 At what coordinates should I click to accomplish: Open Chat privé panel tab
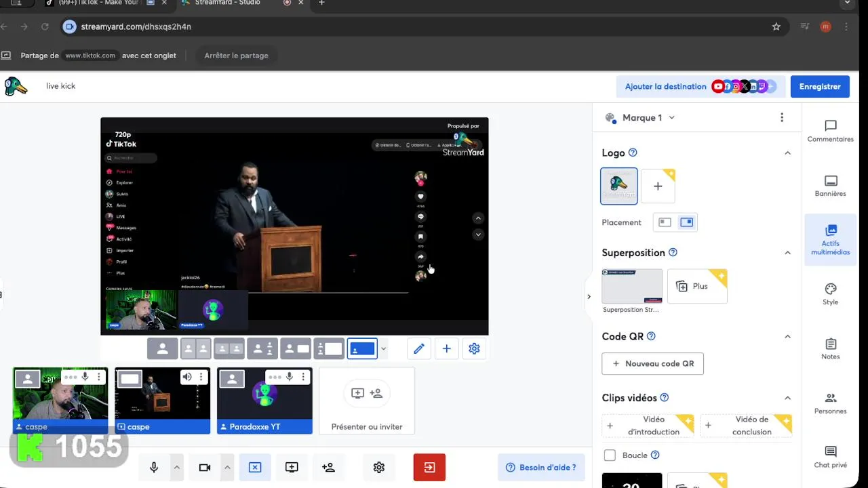[x=831, y=457]
